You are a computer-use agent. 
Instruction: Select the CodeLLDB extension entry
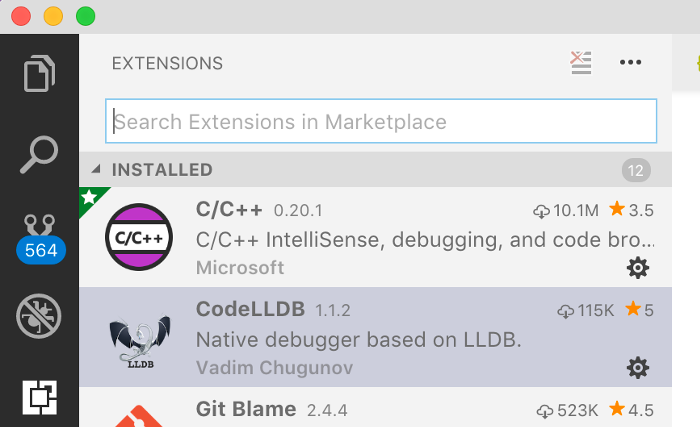[x=375, y=337]
